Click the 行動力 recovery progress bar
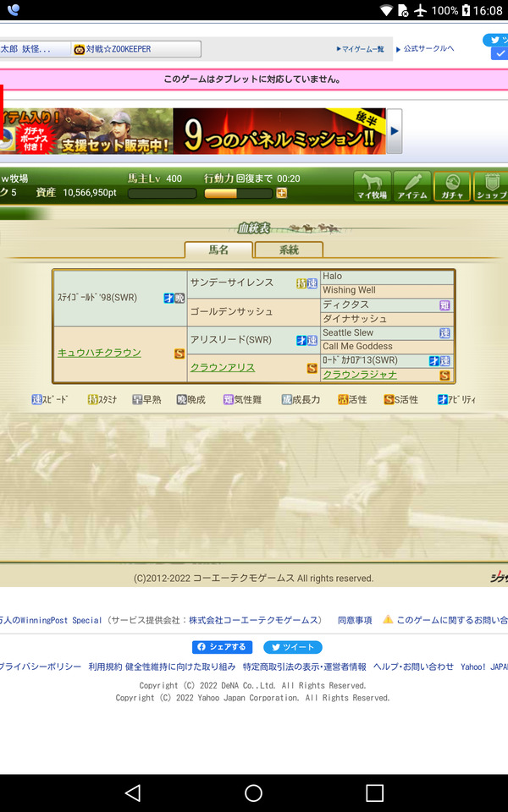This screenshot has width=508, height=812. click(239, 193)
